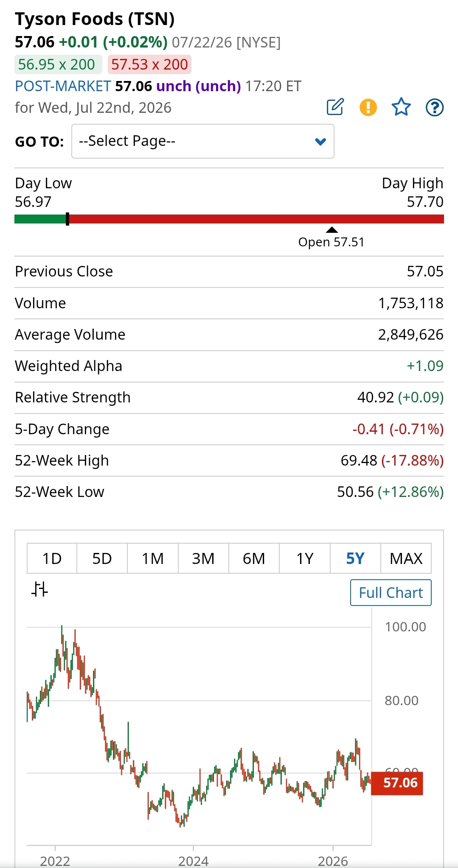Tap the green bid 56.95 x 200 box

pos(58,64)
